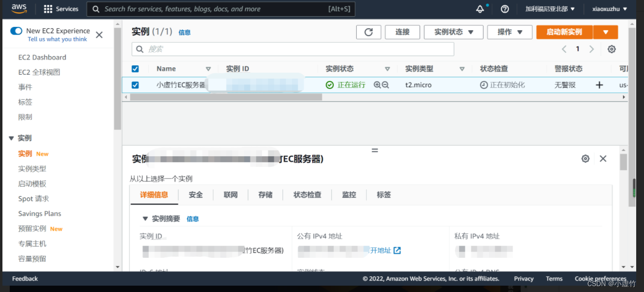The width and height of the screenshot is (644, 292).
Task: Open the 操作 actions dropdown
Action: point(510,32)
